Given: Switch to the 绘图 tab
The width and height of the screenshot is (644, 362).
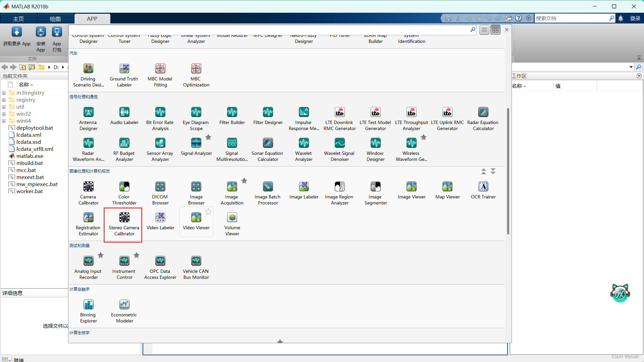Looking at the screenshot, I should click(x=55, y=19).
